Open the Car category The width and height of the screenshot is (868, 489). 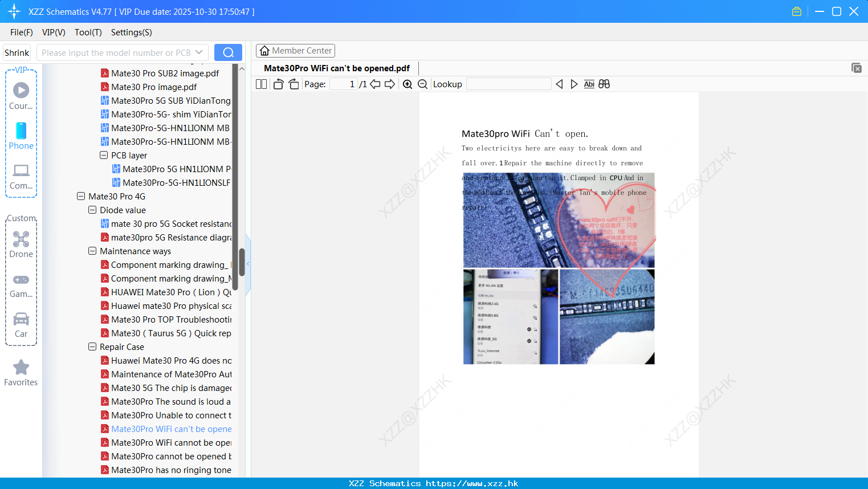tap(21, 325)
